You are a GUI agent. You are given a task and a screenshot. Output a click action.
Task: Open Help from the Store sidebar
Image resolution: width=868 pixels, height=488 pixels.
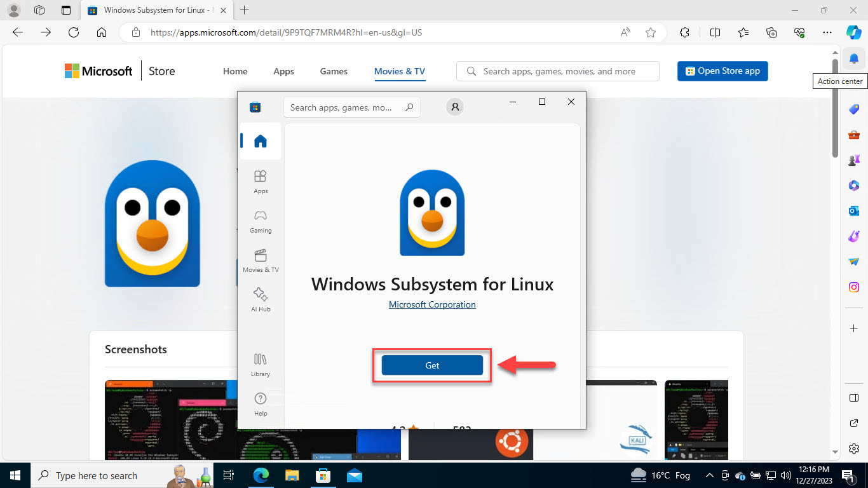260,403
